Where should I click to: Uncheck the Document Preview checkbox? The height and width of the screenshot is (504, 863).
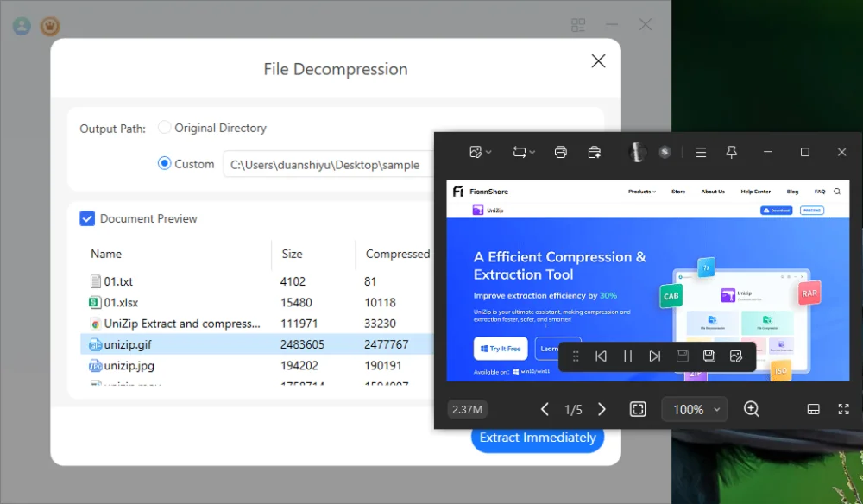[87, 218]
